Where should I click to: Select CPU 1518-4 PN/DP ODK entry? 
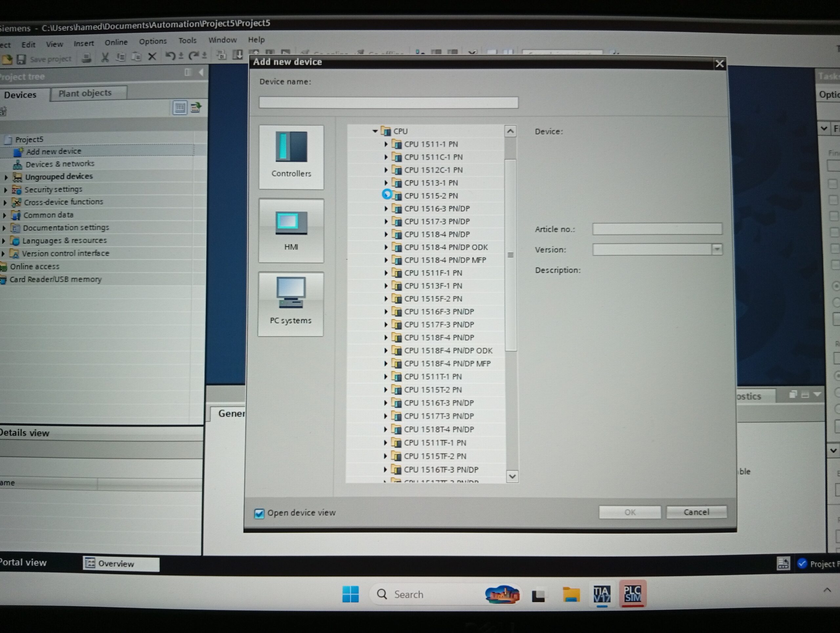(x=446, y=247)
